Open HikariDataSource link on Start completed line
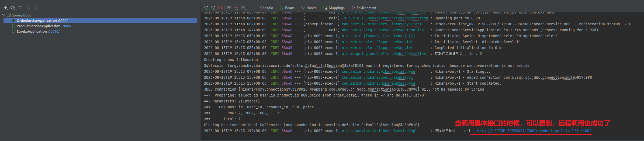Viewport: 644px width, 141px height. (x=398, y=84)
